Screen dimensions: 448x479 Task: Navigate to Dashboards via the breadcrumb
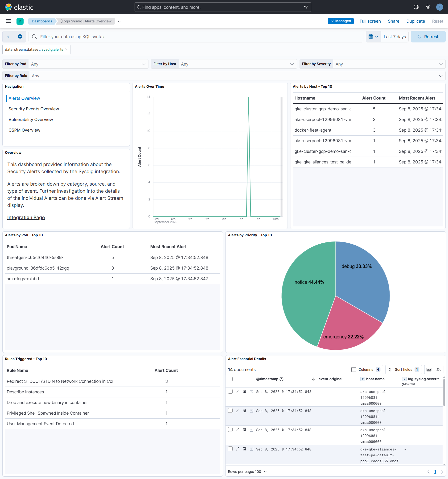pos(42,21)
